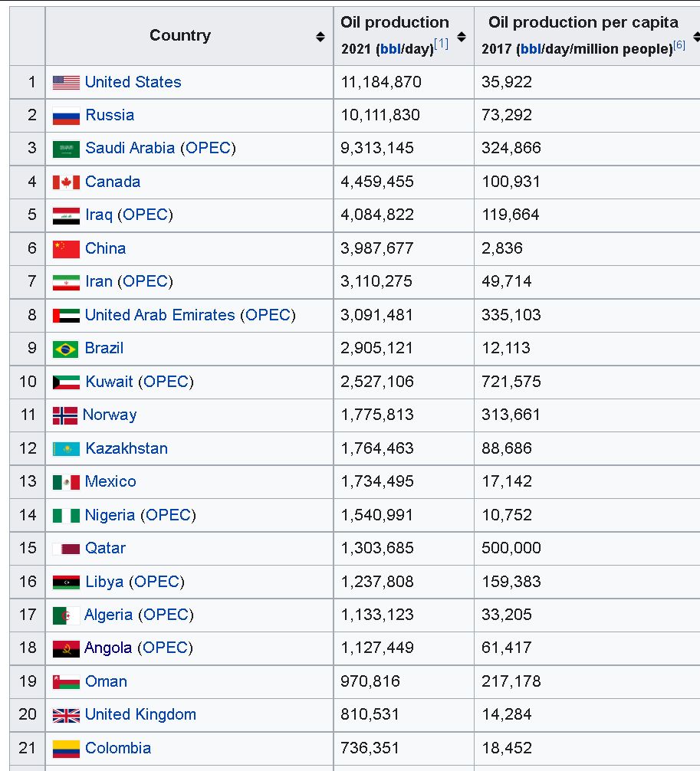The width and height of the screenshot is (700, 771).
Task: Click the United Kingdom flag icon
Action: coord(66,715)
